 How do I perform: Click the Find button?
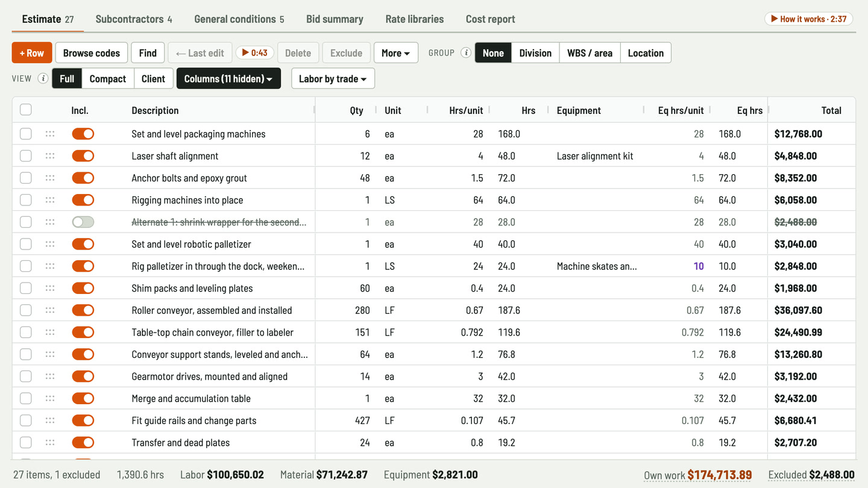point(148,53)
